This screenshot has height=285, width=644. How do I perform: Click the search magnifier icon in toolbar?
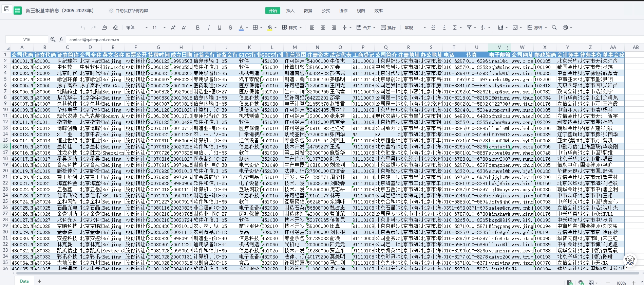click(554, 28)
